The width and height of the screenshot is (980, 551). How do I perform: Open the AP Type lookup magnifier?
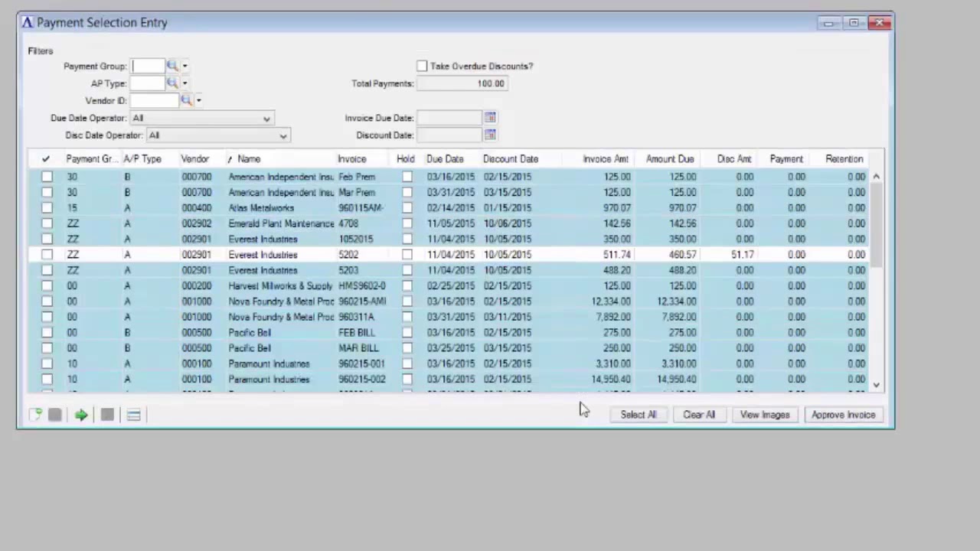point(172,83)
